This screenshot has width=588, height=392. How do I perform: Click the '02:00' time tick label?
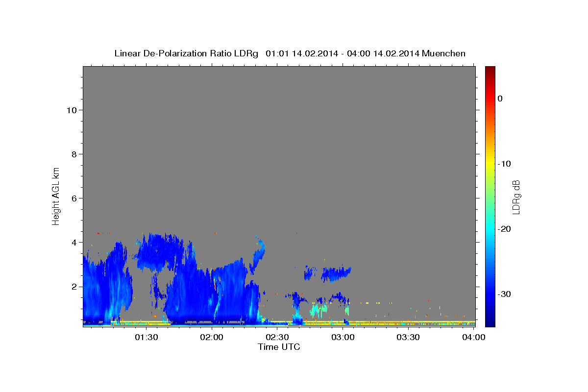[x=212, y=337]
